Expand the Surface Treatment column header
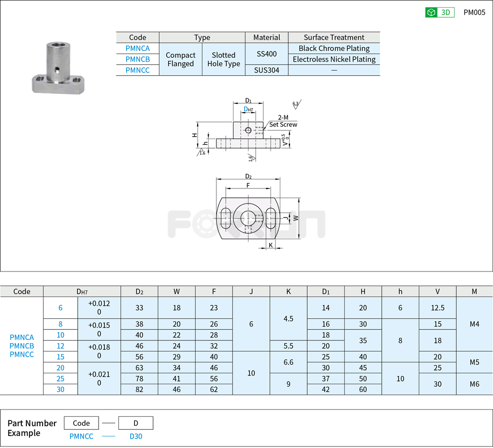Viewport: 493px width, 448px height. pyautogui.click(x=333, y=37)
